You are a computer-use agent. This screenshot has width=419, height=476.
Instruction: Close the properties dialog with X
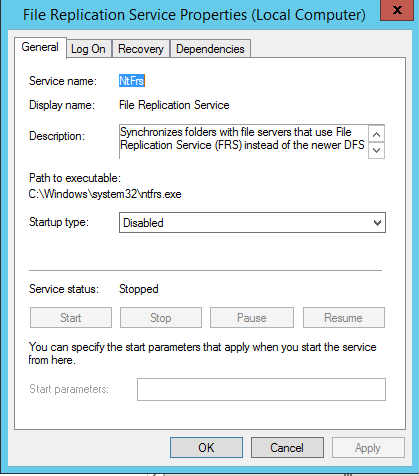[397, 10]
